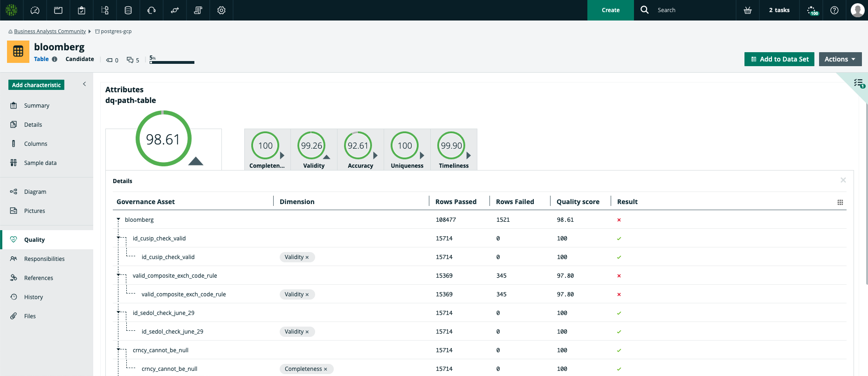
Task: Open the Columns sidebar tab
Action: coord(47,144)
